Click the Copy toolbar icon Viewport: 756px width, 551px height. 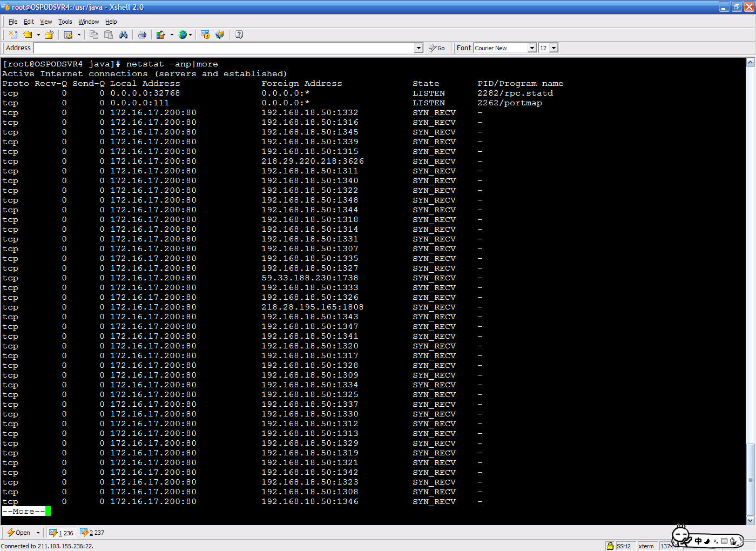click(x=94, y=35)
